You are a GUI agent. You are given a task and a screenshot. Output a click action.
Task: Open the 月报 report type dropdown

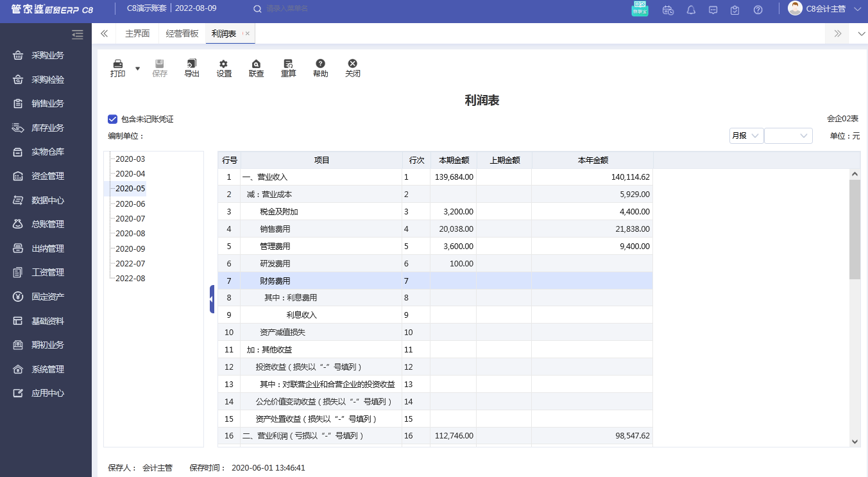click(746, 136)
